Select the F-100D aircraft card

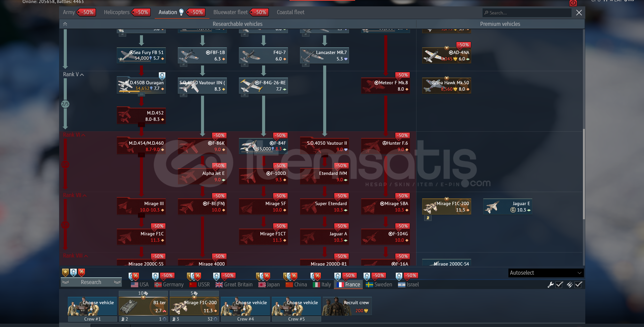(x=263, y=176)
